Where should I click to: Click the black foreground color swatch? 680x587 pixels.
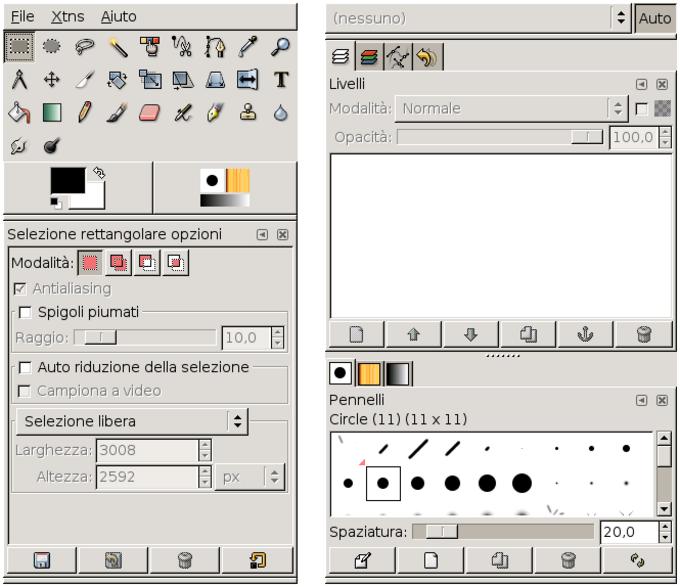click(67, 181)
